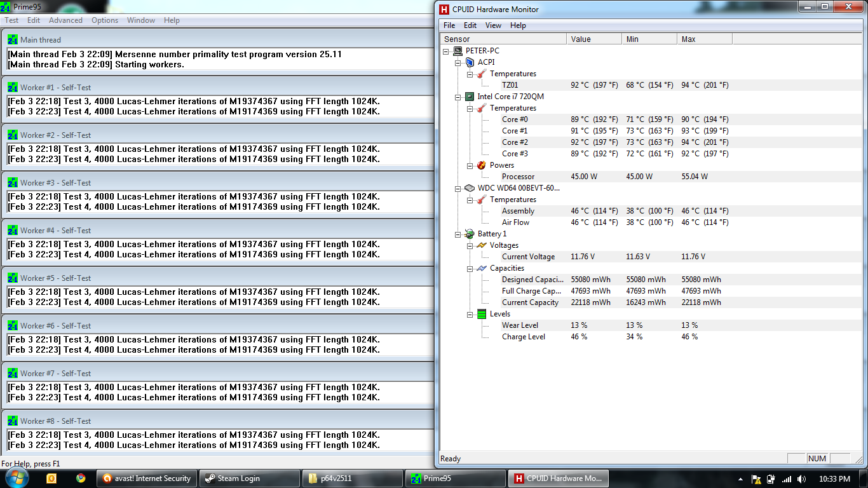Click the Worker #7 Self-Test window icon

pos(13,373)
